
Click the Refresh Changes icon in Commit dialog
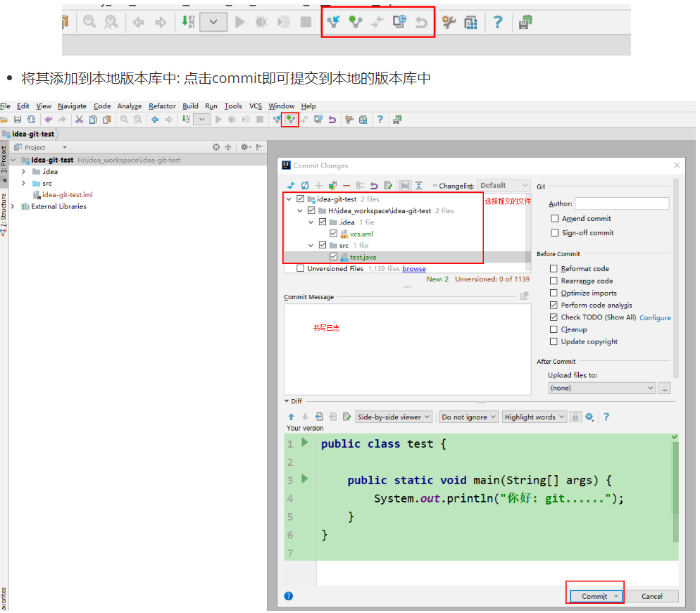click(x=305, y=186)
